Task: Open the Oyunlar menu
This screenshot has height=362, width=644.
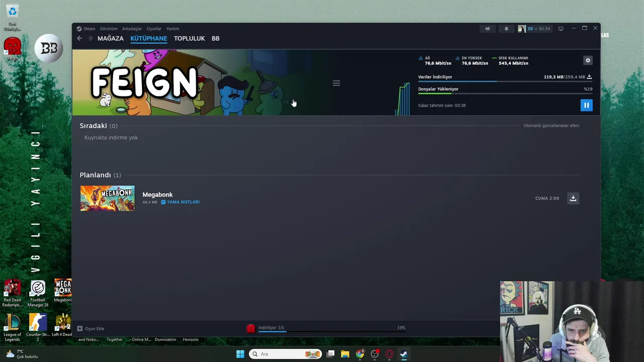Action: 154,29
